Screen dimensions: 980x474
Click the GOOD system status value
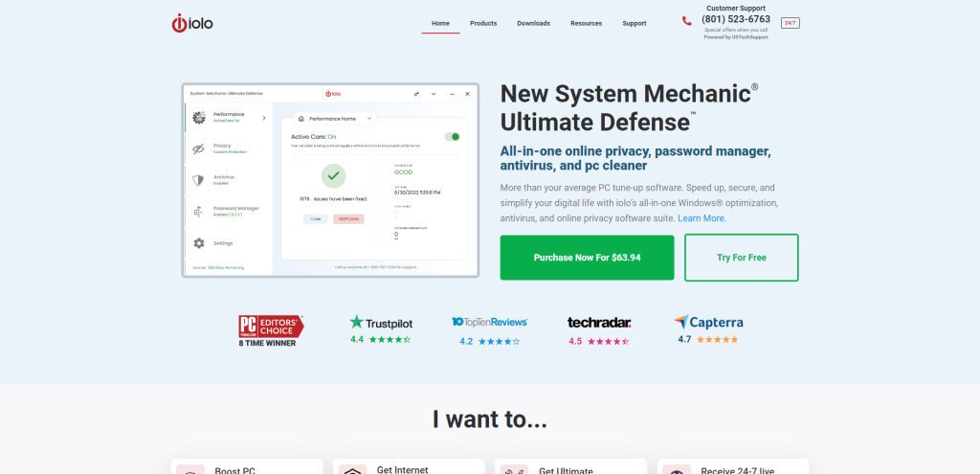click(x=403, y=172)
